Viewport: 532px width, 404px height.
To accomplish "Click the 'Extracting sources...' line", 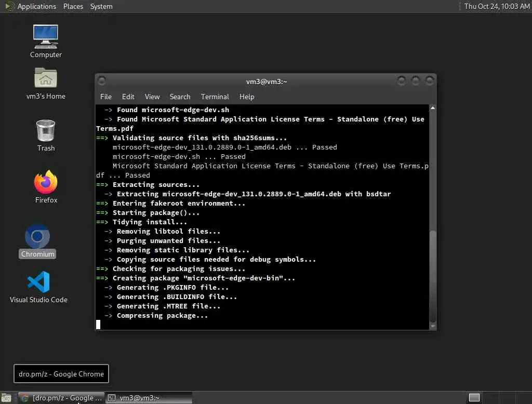I will click(148, 184).
